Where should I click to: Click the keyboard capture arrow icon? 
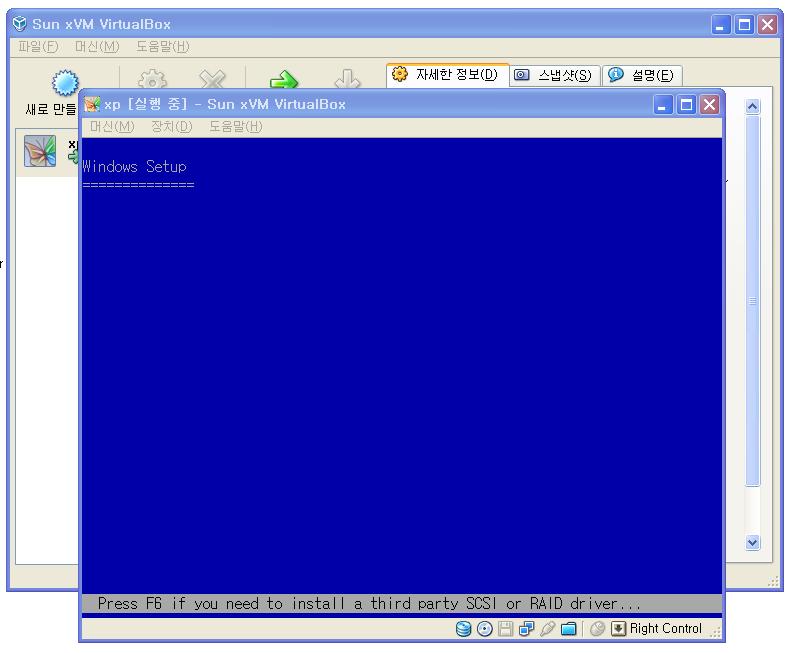pos(618,629)
